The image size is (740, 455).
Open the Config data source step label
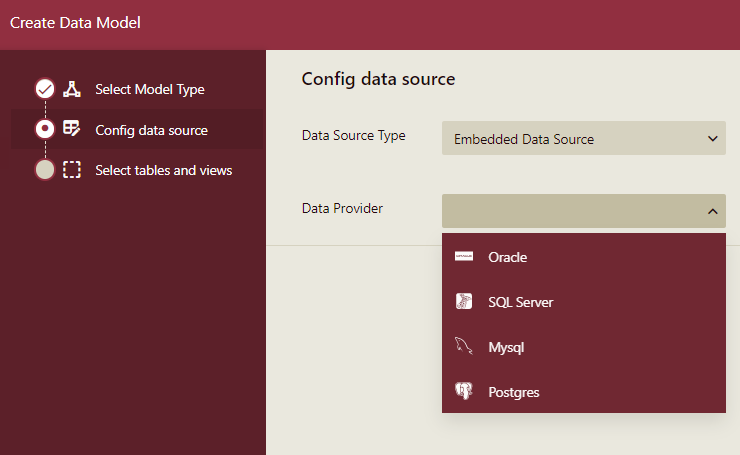click(151, 130)
